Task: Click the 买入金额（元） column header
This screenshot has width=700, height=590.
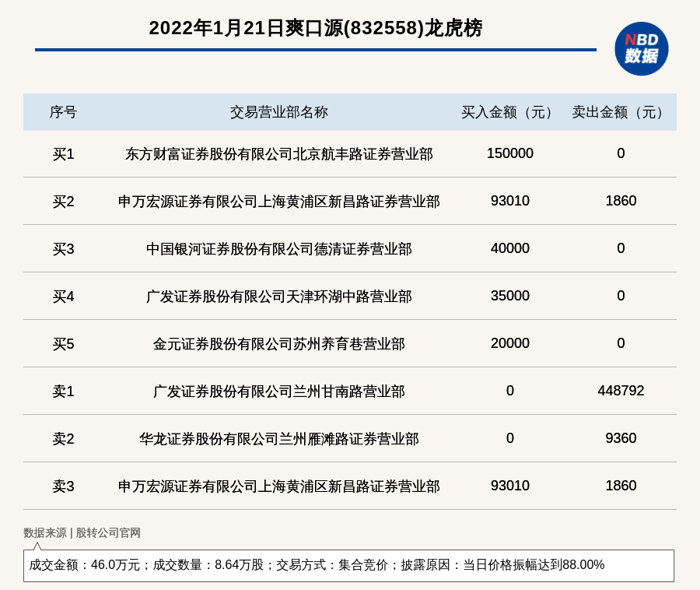Action: [509, 112]
